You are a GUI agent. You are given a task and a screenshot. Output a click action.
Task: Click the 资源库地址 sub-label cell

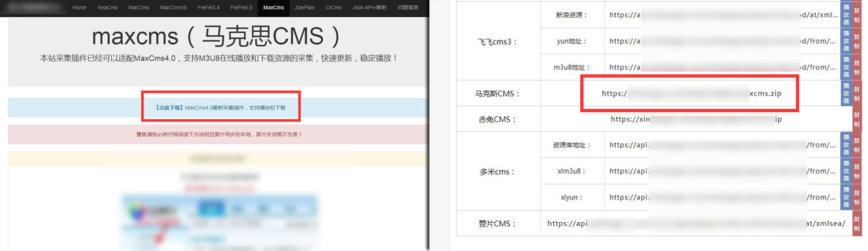pyautogui.click(x=573, y=145)
